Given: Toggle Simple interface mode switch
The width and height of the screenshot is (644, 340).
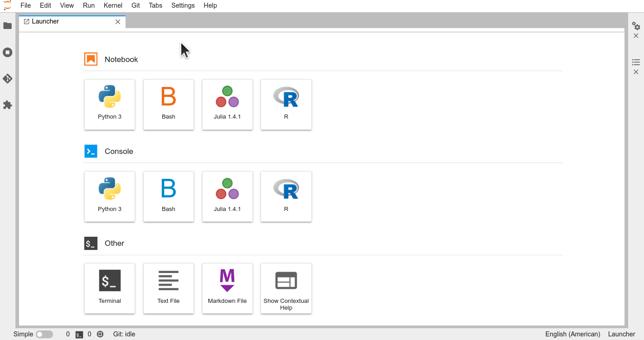Looking at the screenshot, I should pyautogui.click(x=44, y=334).
